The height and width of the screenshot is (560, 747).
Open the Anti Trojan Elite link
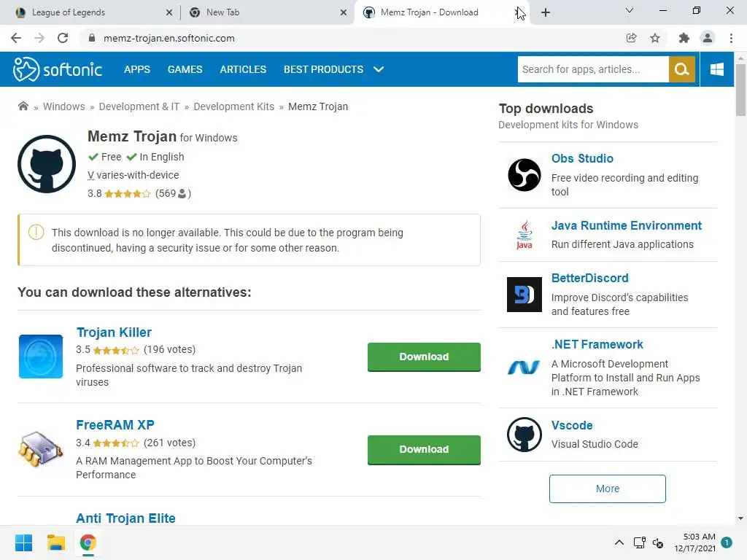pos(125,518)
